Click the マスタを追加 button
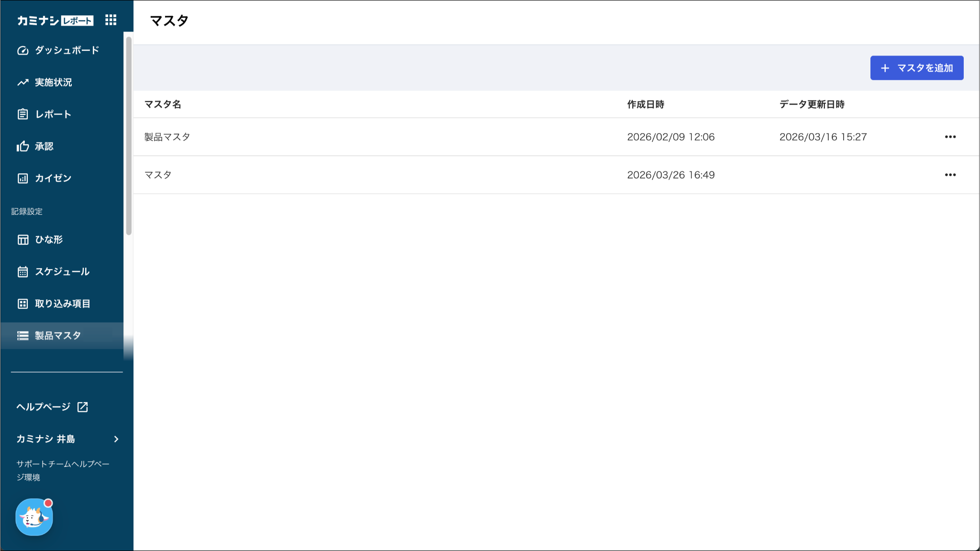The width and height of the screenshot is (980, 551). [916, 68]
